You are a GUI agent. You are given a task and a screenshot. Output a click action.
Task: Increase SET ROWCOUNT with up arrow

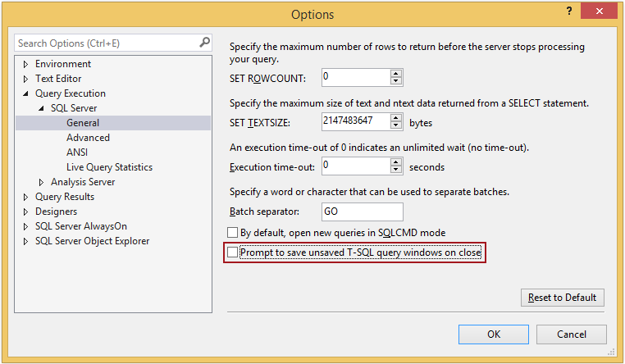point(396,73)
